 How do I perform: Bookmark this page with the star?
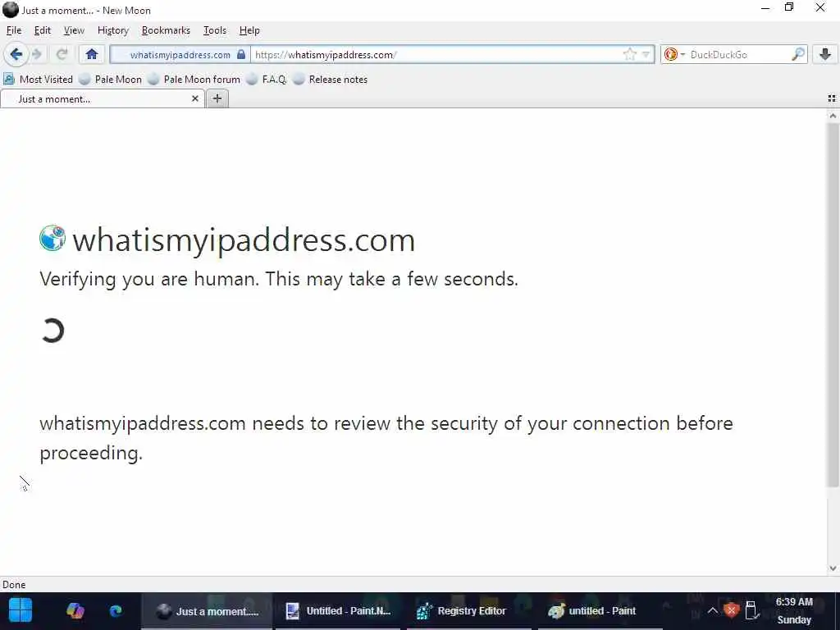(x=630, y=55)
